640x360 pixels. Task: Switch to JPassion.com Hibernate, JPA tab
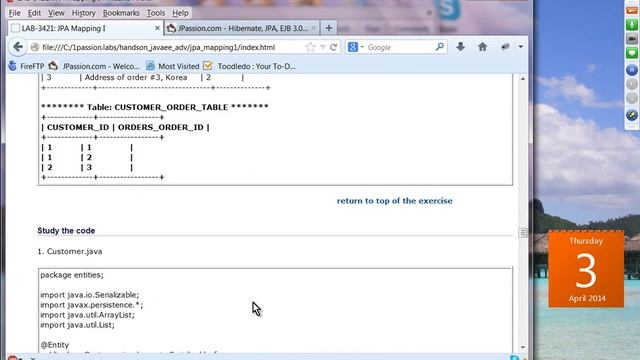pos(242,28)
